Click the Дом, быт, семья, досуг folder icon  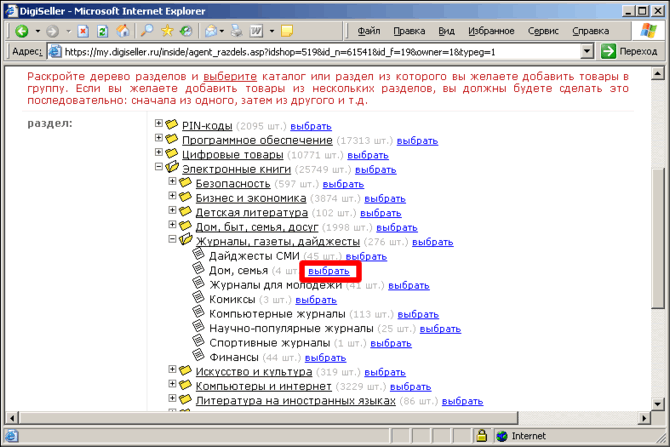coord(185,225)
